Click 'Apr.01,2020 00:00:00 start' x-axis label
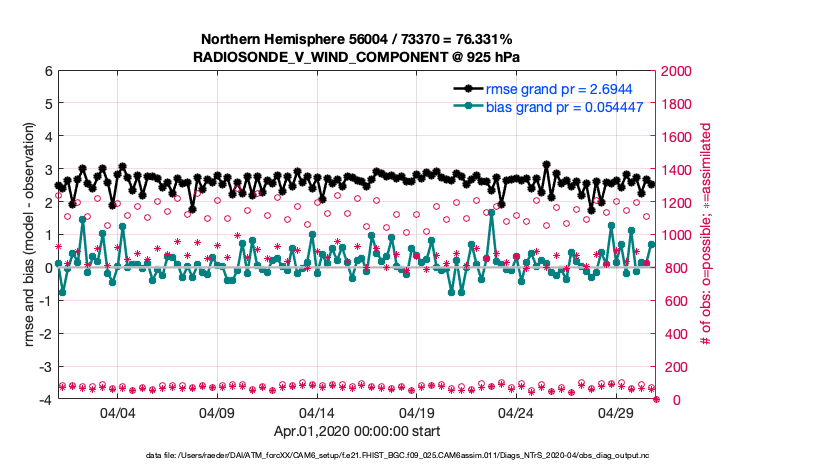Screen dimensions: 830x470 click(x=355, y=432)
